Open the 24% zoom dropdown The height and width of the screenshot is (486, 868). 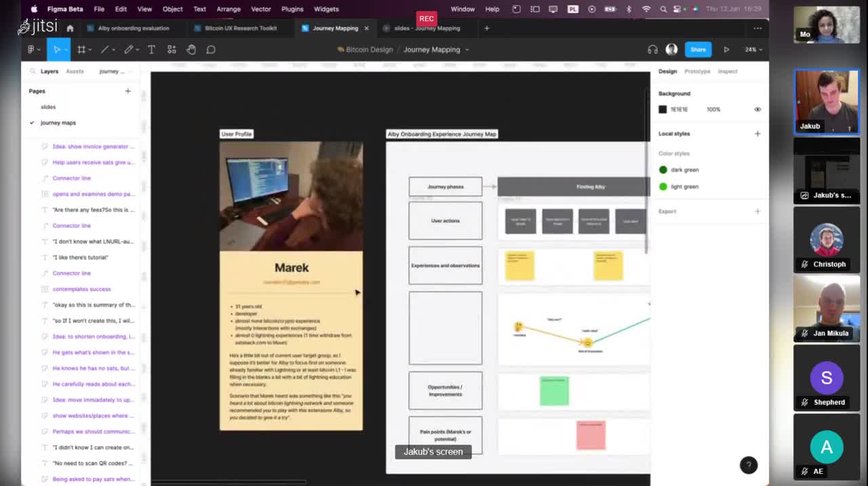(x=753, y=50)
